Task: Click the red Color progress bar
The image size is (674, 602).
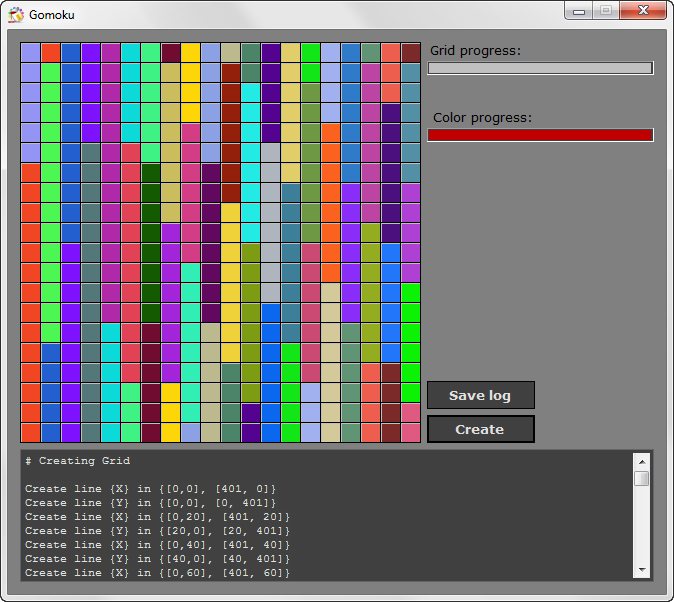Action: (540, 135)
